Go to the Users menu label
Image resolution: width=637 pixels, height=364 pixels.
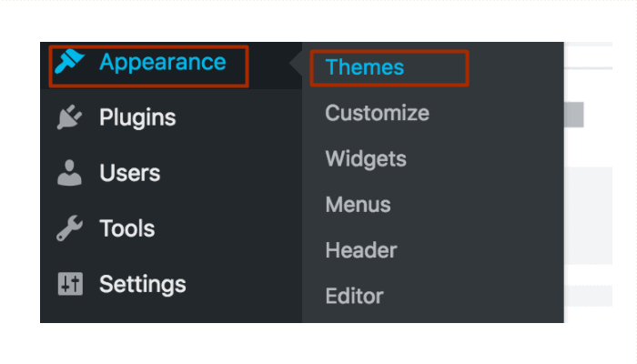(129, 173)
